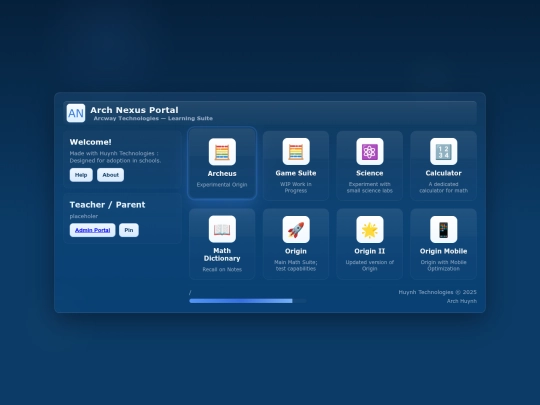This screenshot has height=405, width=540.
Task: Click the 'Math Dictionary' title text
Action: click(222, 255)
